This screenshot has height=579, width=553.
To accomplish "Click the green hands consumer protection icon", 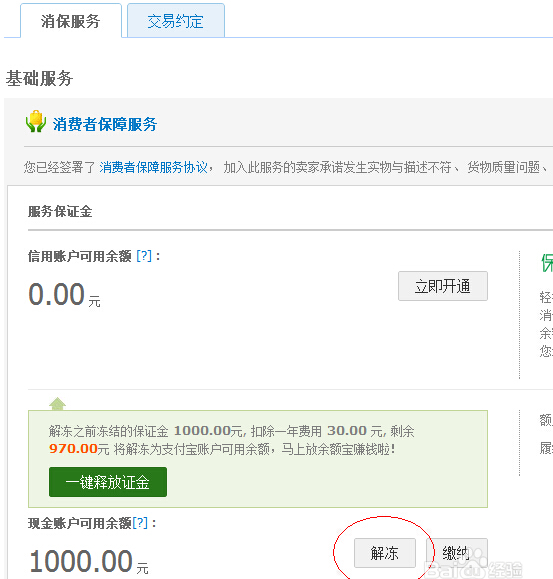I will click(x=36, y=121).
